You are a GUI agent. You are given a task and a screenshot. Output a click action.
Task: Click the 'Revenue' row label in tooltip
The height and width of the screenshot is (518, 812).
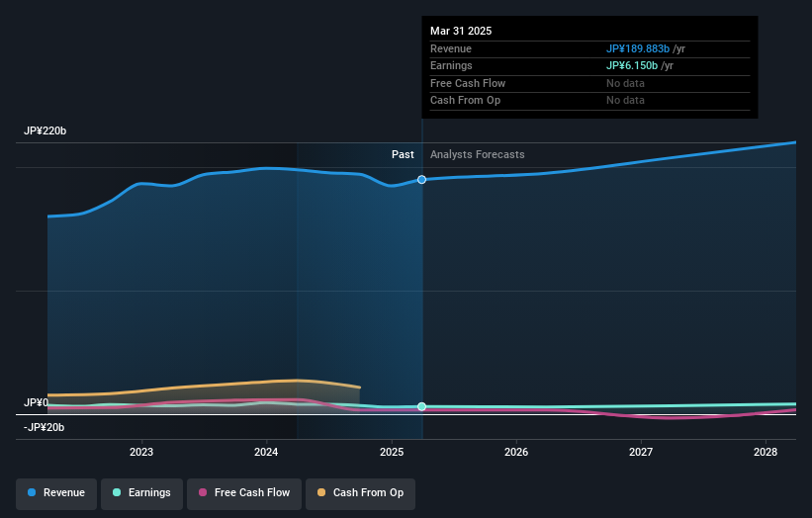pyautogui.click(x=451, y=48)
